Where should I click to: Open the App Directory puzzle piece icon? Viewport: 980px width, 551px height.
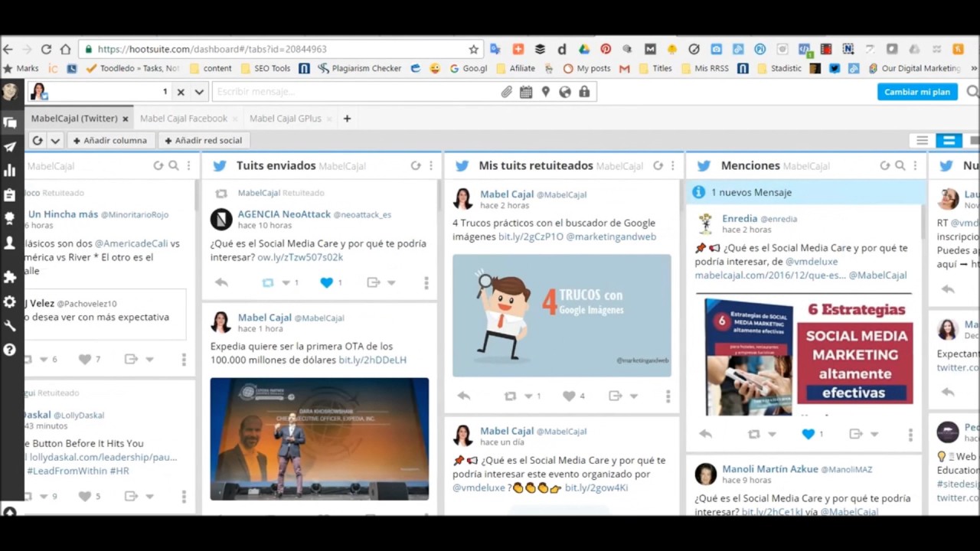(9, 277)
